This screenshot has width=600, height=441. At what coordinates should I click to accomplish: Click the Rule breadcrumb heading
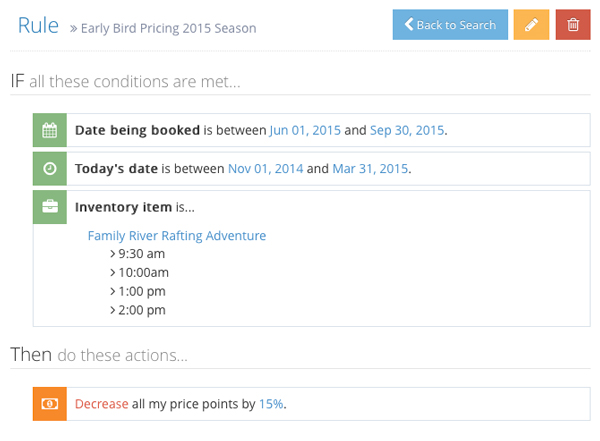[x=38, y=26]
